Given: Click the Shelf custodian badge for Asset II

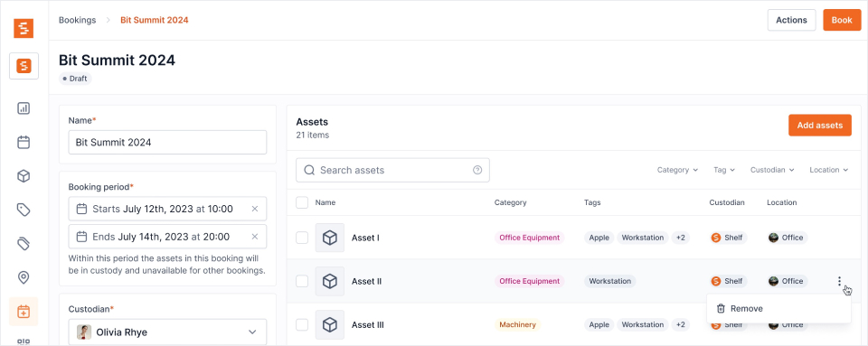Looking at the screenshot, I should (x=728, y=281).
